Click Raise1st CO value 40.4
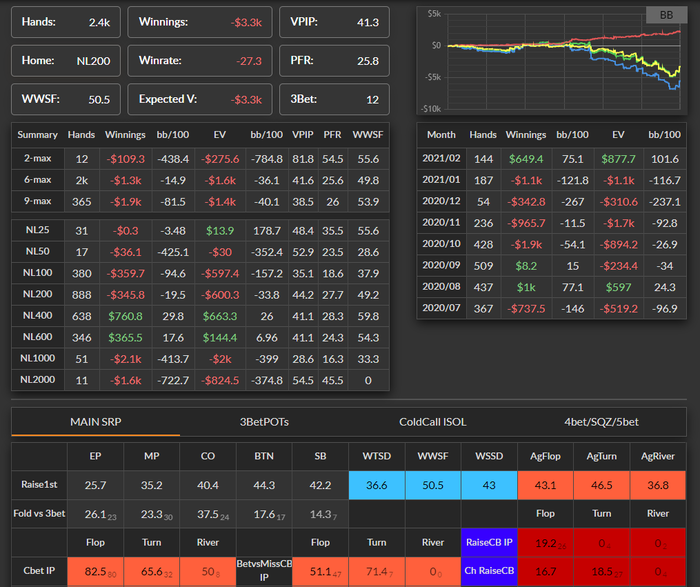The image size is (700, 587). (208, 485)
